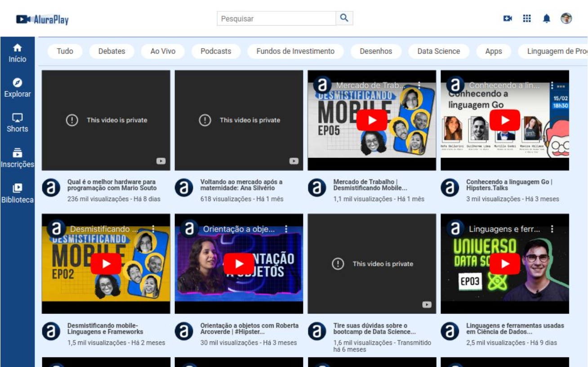588x367 pixels.
Task: Click channel avatar beside 'Linguagens e ferramentas usadas' title
Action: [x=450, y=332]
